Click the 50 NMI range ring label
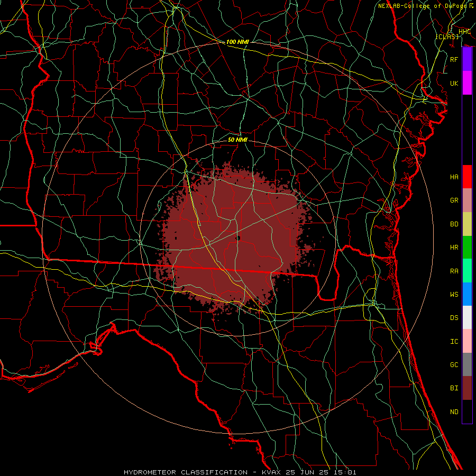Image resolution: width=476 pixels, height=476 pixels. pyautogui.click(x=237, y=140)
